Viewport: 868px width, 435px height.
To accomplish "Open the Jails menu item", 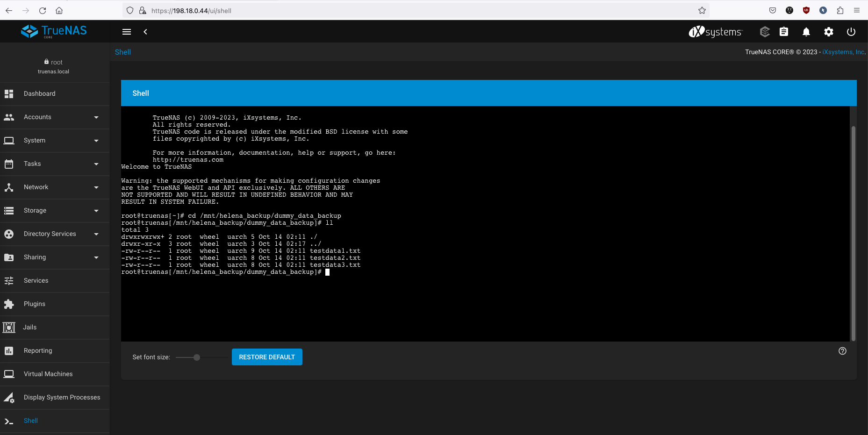I will 30,328.
